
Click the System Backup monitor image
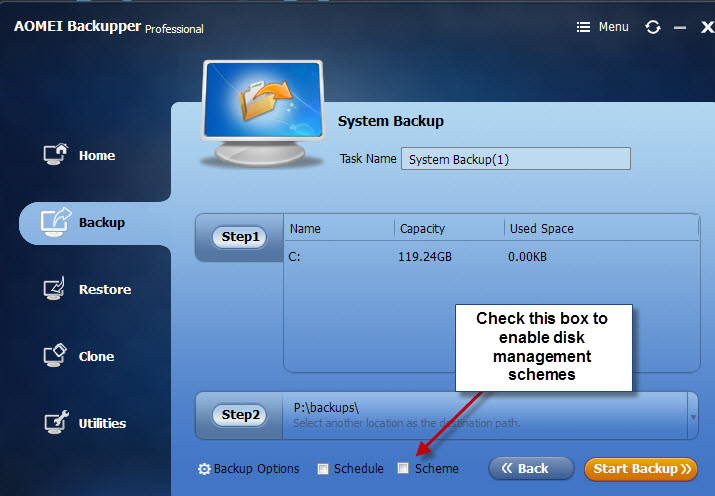coord(263,113)
